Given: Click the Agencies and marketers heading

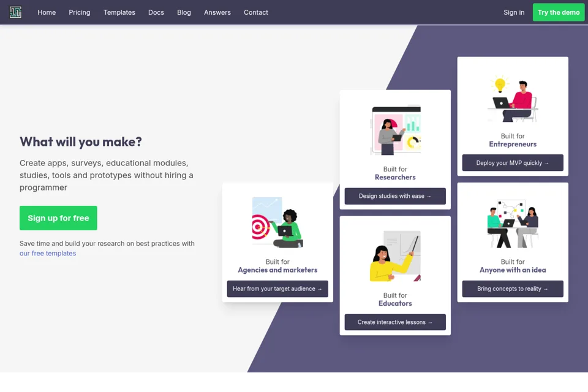Looking at the screenshot, I should click(x=277, y=270).
